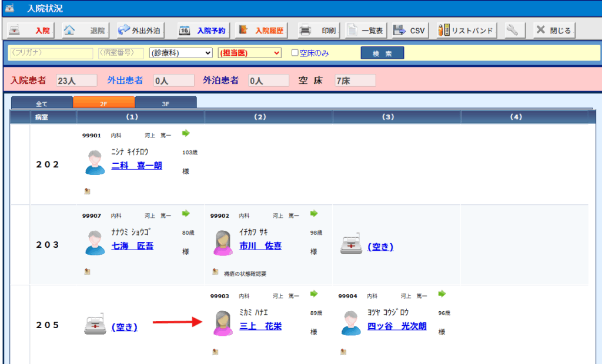Open the 入院履歴 history
Image resolution: width=602 pixels, height=364 pixels.
262,30
